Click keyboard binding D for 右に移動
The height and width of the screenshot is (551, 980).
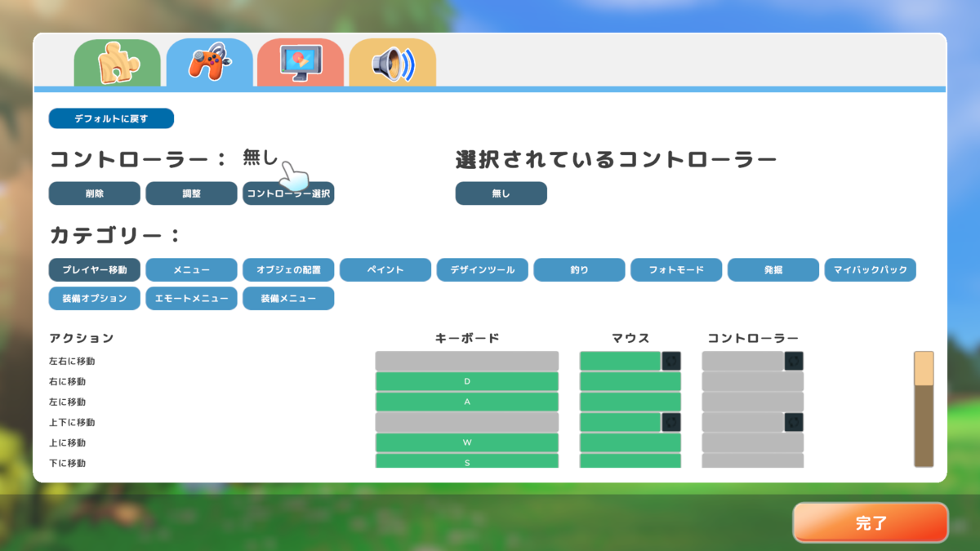click(467, 381)
